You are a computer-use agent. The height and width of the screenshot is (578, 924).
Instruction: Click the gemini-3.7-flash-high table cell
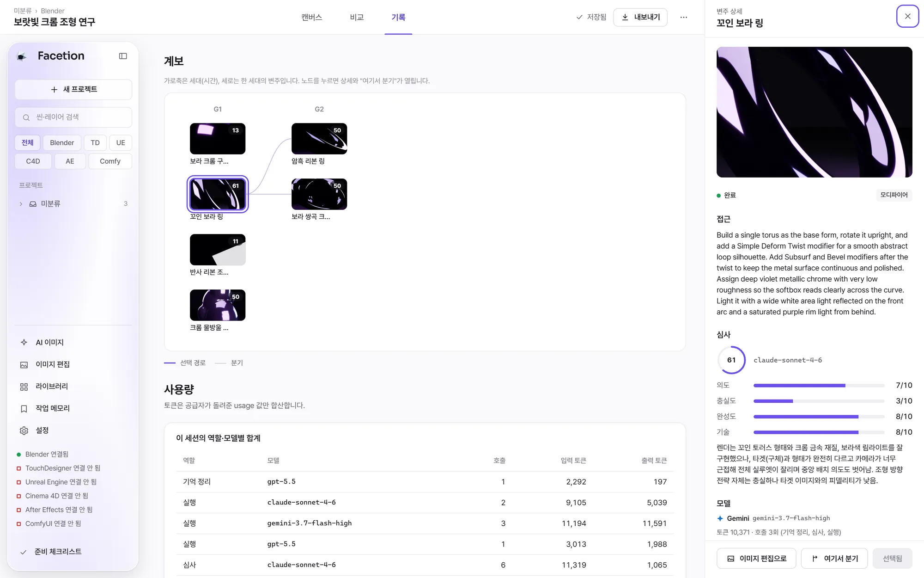coord(310,523)
